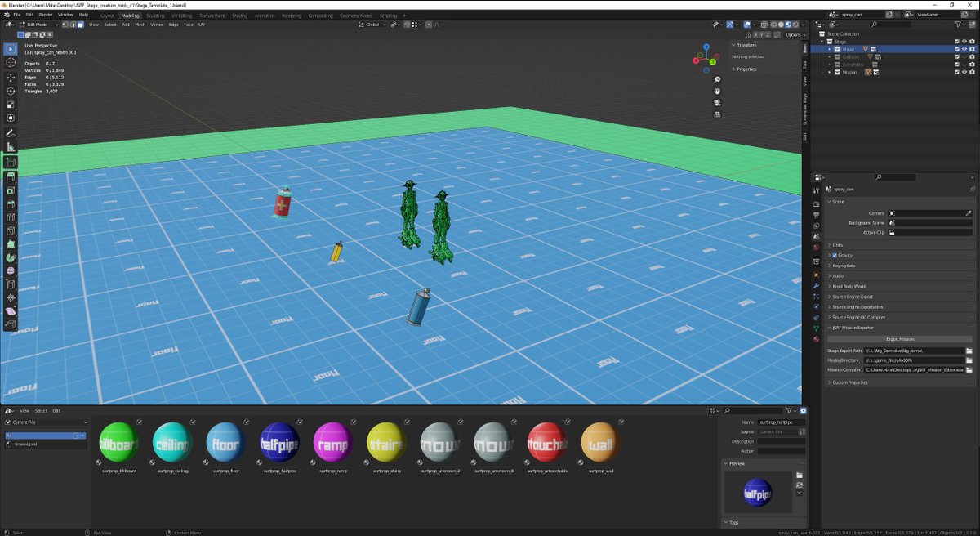
Task: Open the Window menu in the top bar
Action: point(65,15)
